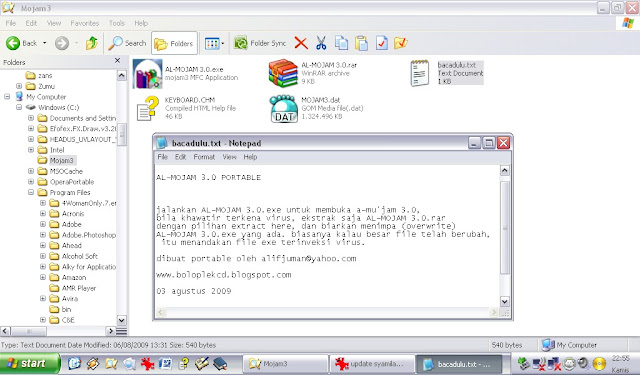Switch to update syamila taskbar button
This screenshot has width=640, height=375.
tap(371, 364)
